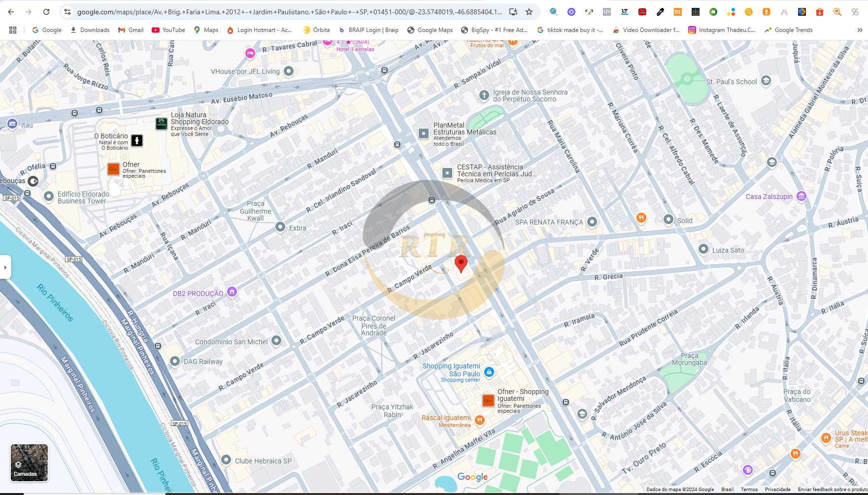Click the Brasil footer link
Viewport: 868px width, 495px height.
pyautogui.click(x=727, y=490)
